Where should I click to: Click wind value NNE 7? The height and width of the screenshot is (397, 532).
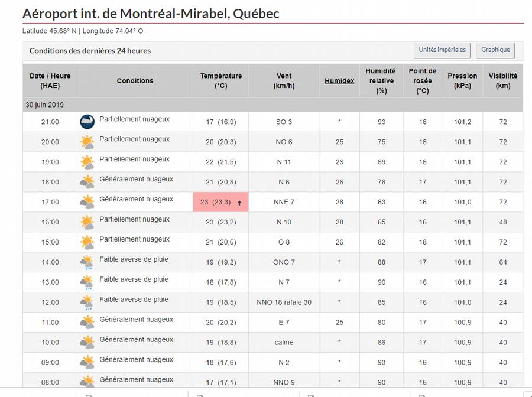[284, 201]
